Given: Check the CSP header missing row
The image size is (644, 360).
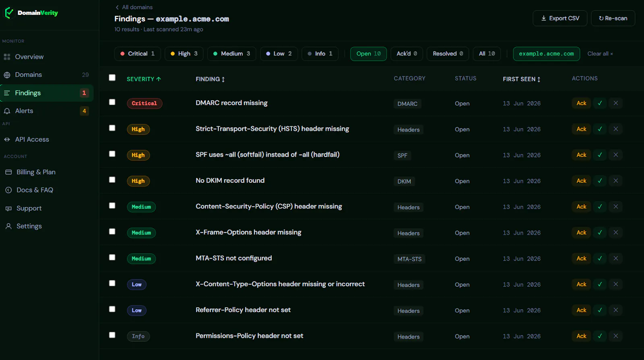Looking at the screenshot, I should (x=112, y=206).
